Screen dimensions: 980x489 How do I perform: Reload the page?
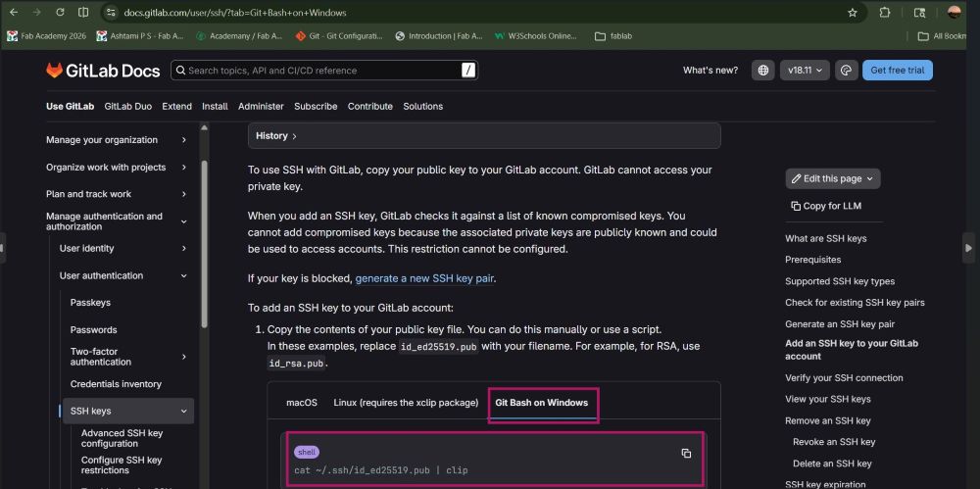click(x=60, y=13)
